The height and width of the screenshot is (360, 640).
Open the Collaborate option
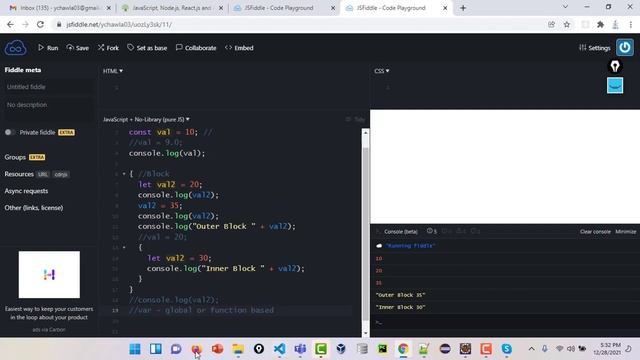pos(196,48)
